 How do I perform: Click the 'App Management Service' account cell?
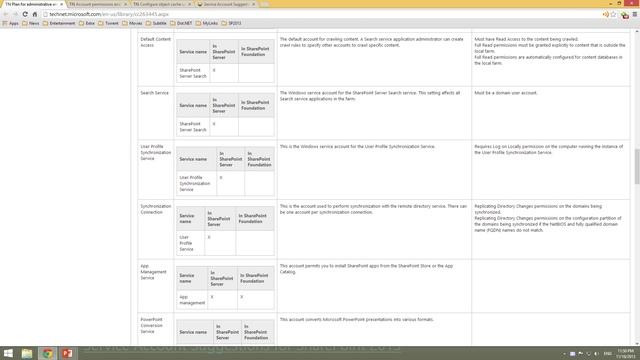(x=156, y=286)
